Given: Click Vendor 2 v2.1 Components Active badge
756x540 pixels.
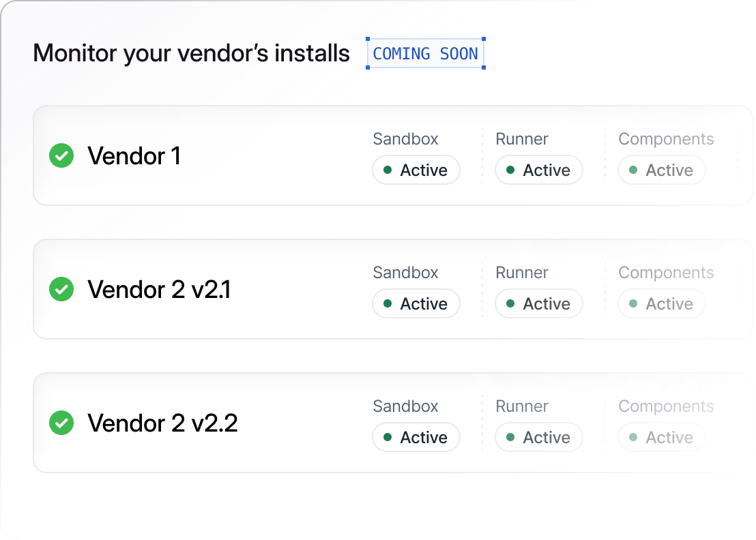Looking at the screenshot, I should pos(662,304).
